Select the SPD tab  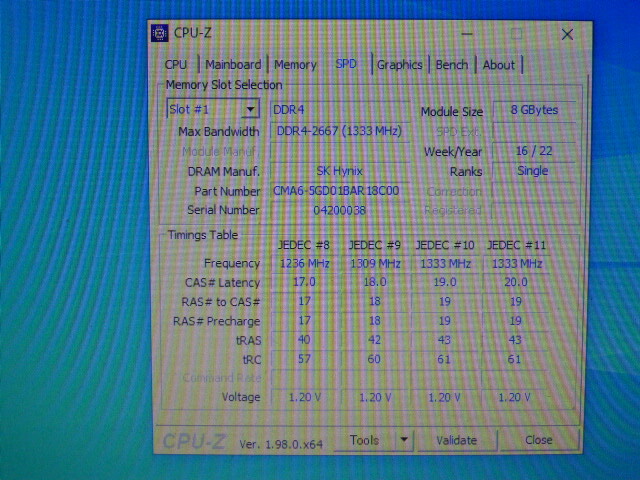(x=346, y=64)
